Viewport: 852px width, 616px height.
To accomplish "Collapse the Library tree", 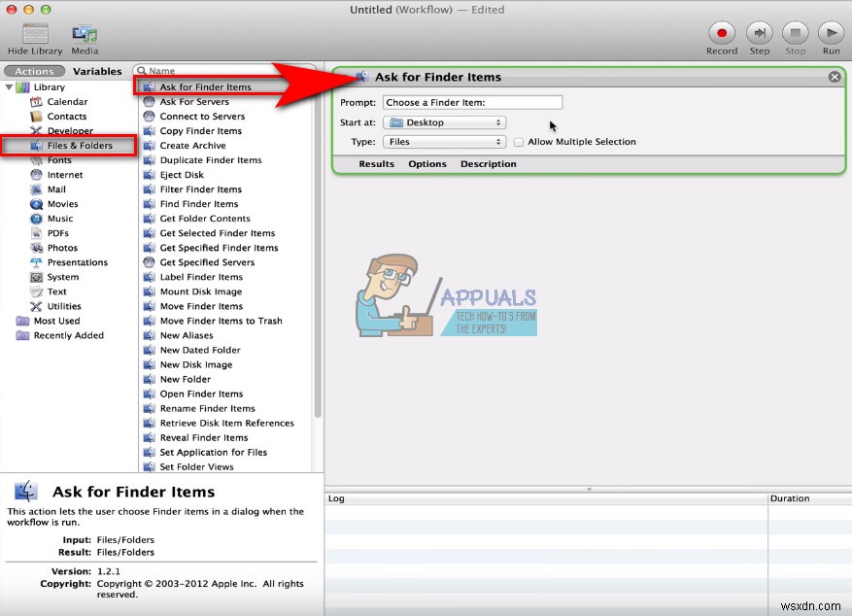I will point(10,86).
